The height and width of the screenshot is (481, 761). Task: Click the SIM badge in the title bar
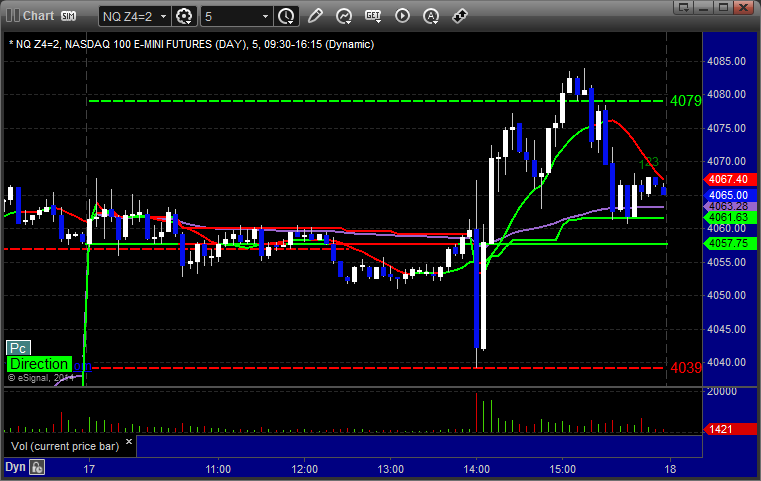tap(68, 16)
